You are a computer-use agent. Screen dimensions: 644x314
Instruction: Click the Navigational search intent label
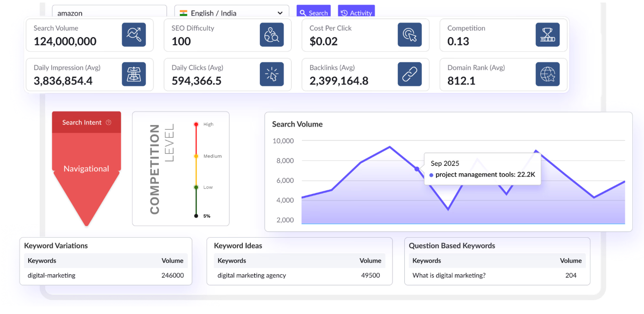[x=86, y=169]
